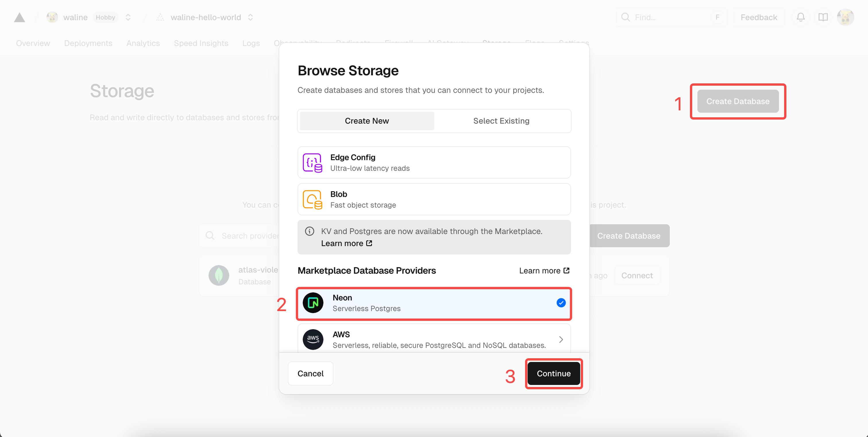
Task: Click the atlas MongoDB leaf icon
Action: pyautogui.click(x=219, y=275)
